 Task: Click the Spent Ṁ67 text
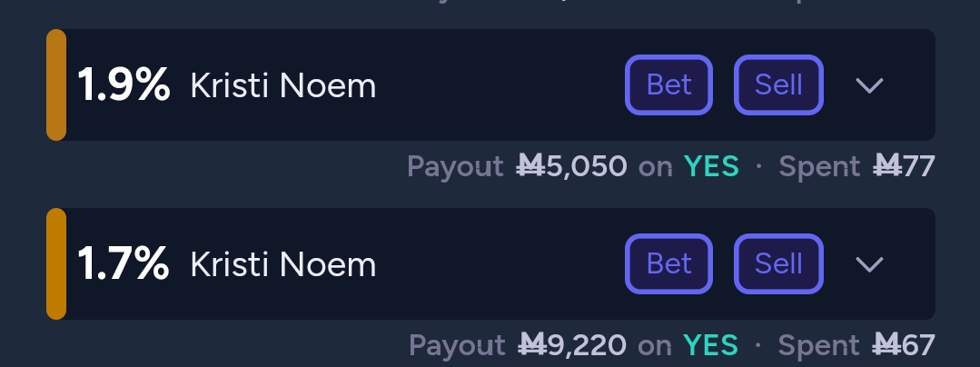pos(856,345)
